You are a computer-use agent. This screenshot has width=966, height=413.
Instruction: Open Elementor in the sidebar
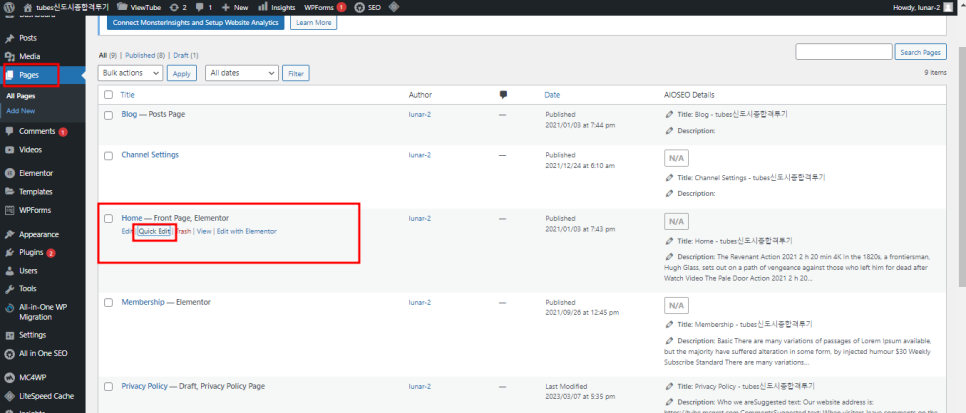(36, 173)
